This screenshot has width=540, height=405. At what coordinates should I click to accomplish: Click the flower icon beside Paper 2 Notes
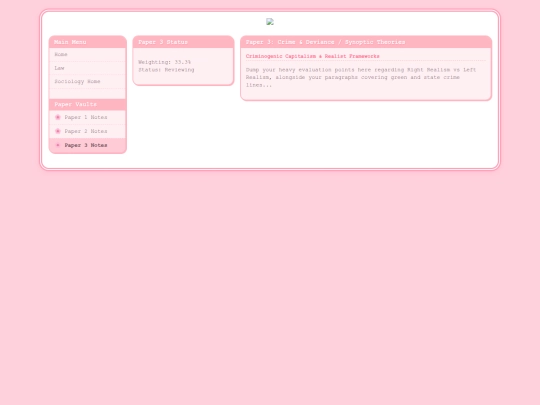coord(58,131)
